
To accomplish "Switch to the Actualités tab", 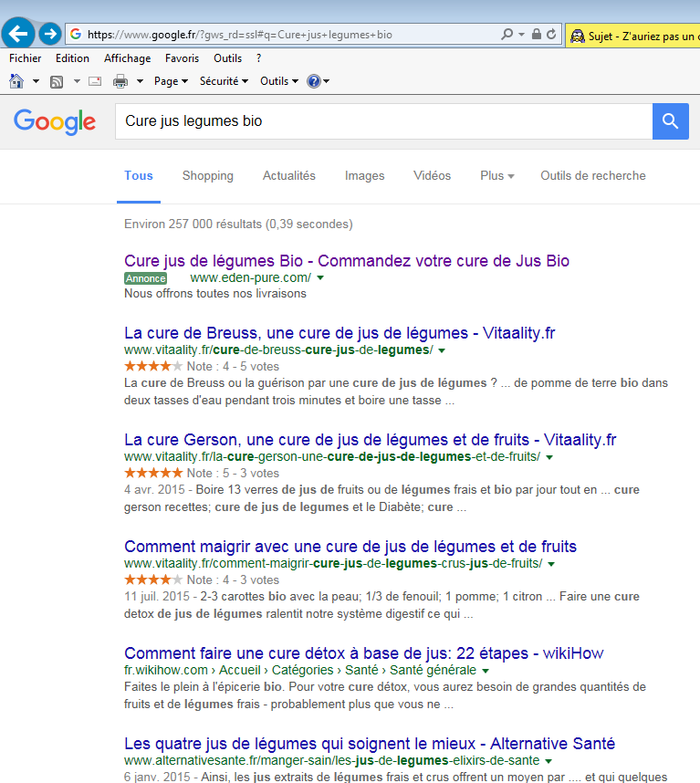I will pos(289,176).
